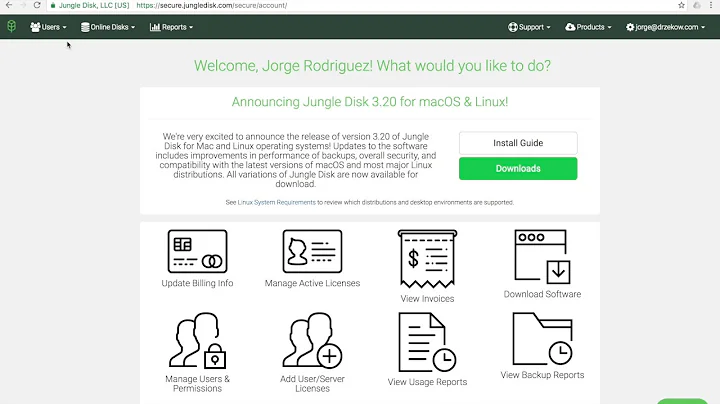
Task: Click the Reports bar chart icon
Action: coord(155,27)
